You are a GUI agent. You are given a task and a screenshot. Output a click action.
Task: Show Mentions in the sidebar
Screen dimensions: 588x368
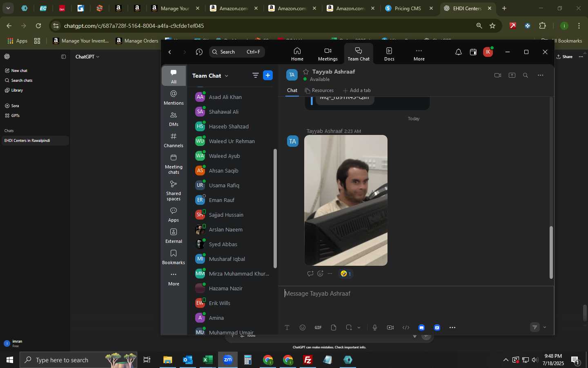click(x=174, y=98)
